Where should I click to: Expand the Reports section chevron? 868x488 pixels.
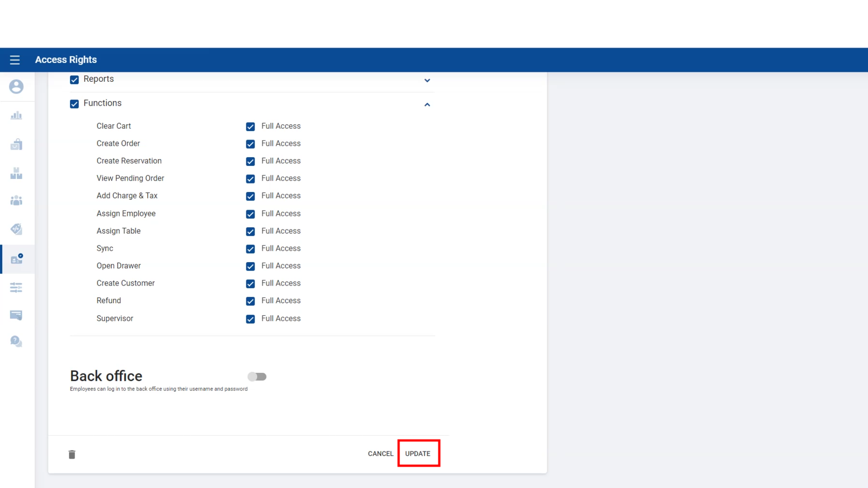coord(427,80)
